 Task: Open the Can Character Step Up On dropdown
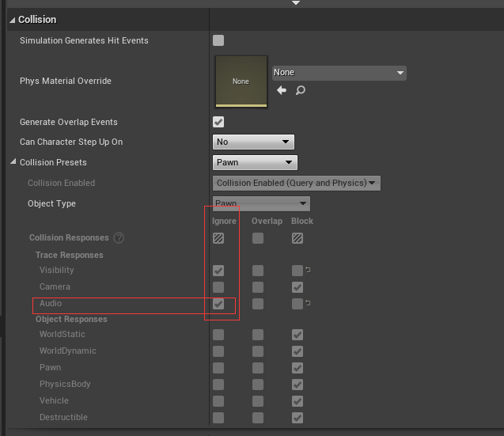click(253, 142)
